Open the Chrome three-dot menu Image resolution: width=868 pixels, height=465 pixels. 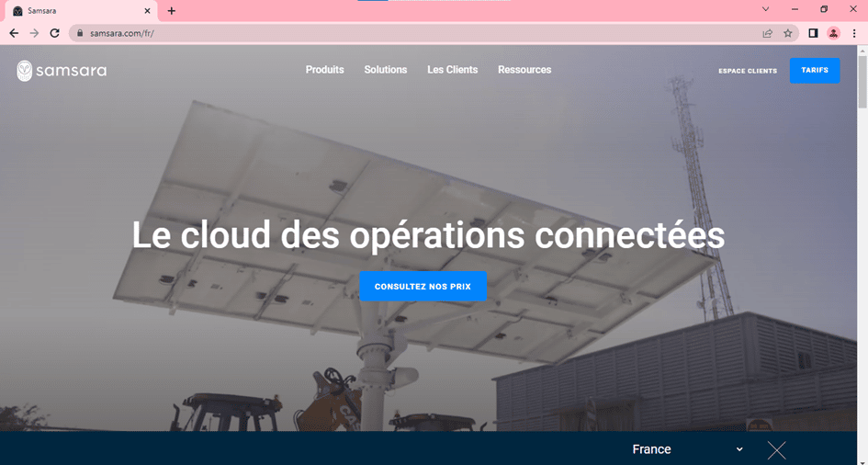point(854,33)
